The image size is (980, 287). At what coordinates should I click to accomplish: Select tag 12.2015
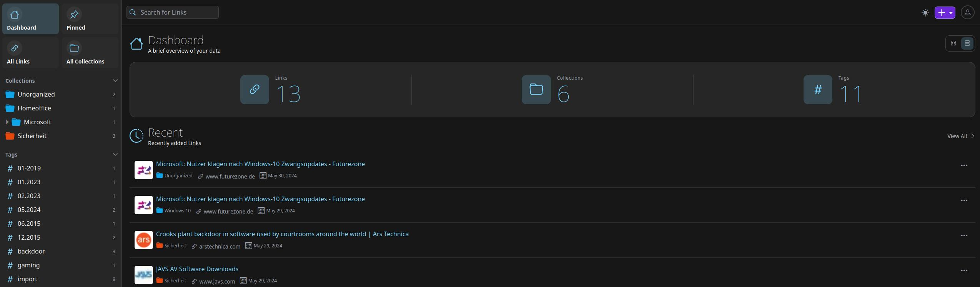(61, 237)
